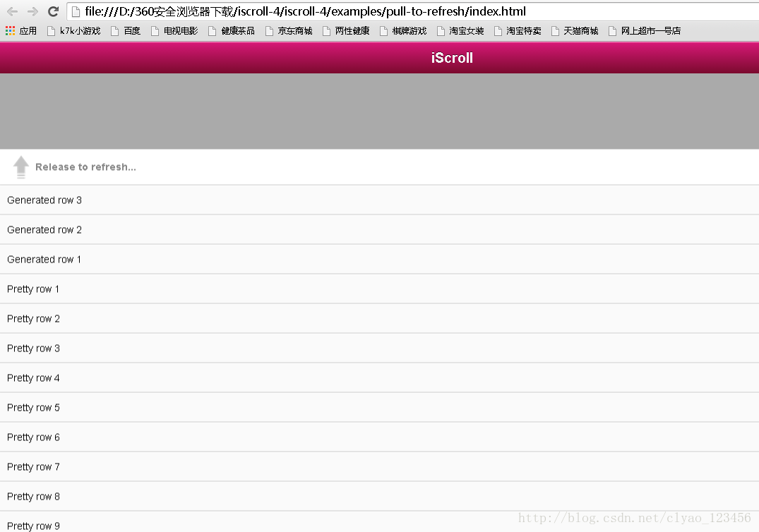
Task: Open the 两性健康 bookmark
Action: (346, 31)
